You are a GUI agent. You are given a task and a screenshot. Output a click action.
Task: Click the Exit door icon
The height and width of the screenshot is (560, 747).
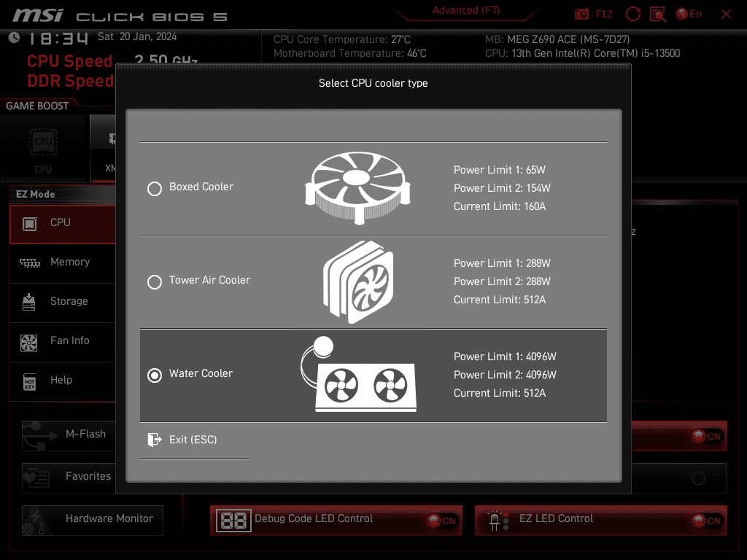(x=154, y=440)
